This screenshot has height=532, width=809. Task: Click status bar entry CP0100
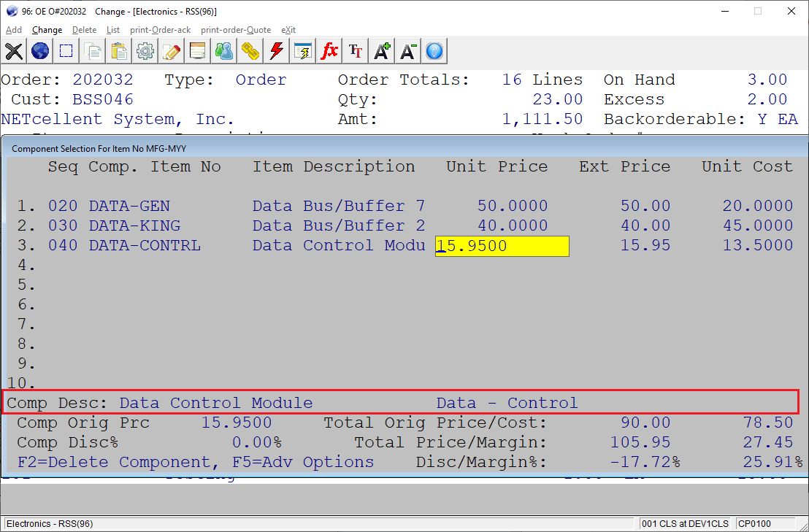click(x=756, y=524)
